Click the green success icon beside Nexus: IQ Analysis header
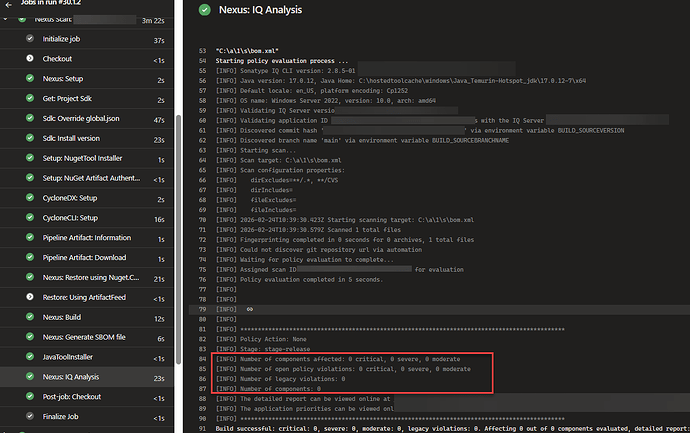The height and width of the screenshot is (433, 690). click(x=205, y=10)
